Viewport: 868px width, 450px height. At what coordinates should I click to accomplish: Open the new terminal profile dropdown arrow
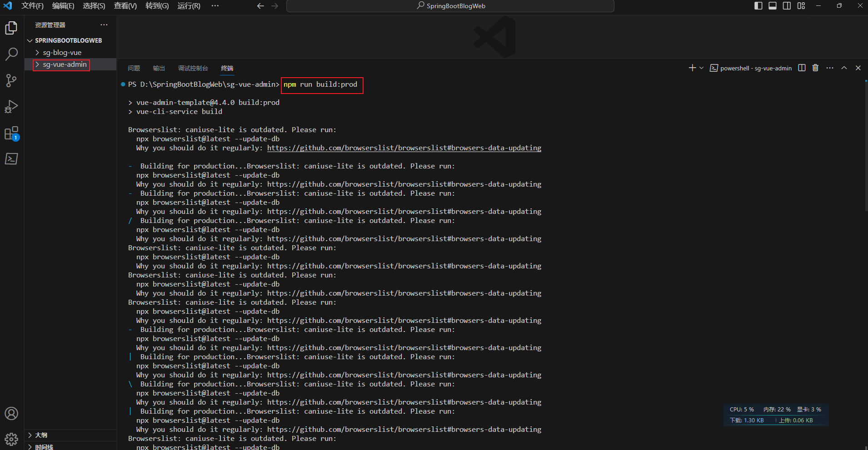point(701,68)
